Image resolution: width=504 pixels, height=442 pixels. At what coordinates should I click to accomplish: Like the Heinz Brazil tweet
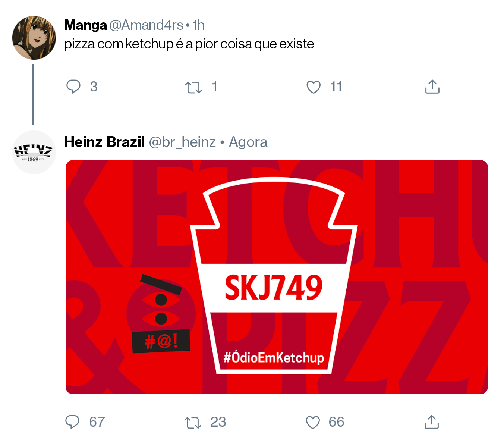(x=313, y=422)
